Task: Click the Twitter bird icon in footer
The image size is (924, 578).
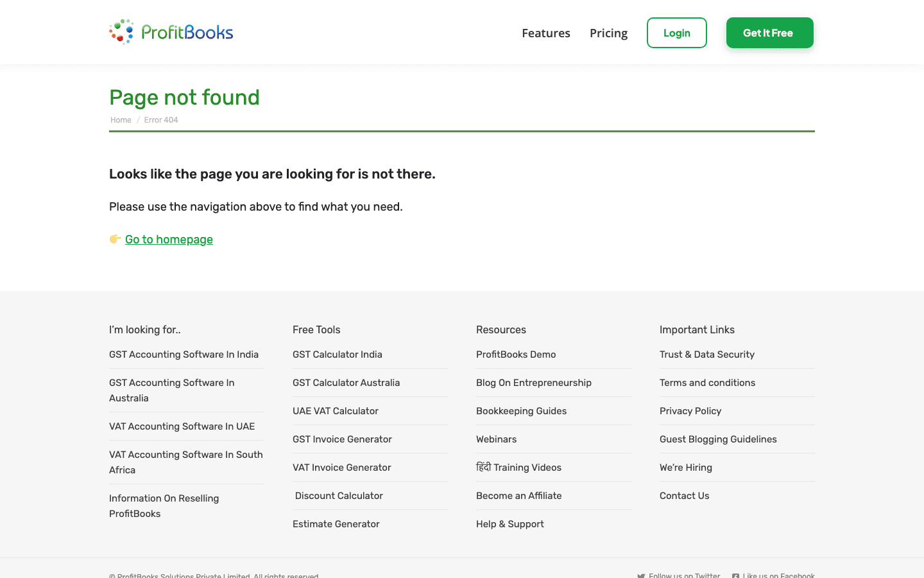Action: 641,575
